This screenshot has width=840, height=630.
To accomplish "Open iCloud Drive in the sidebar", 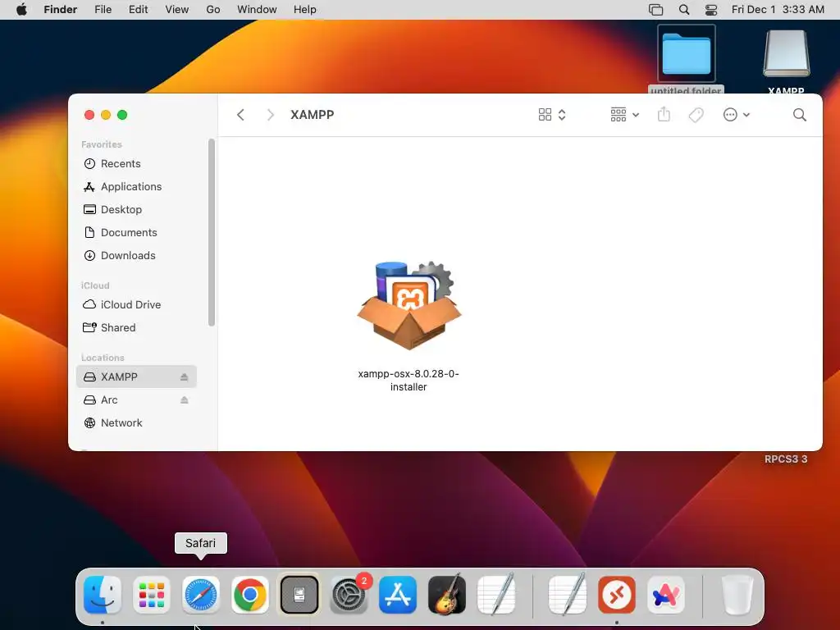I will (137, 304).
